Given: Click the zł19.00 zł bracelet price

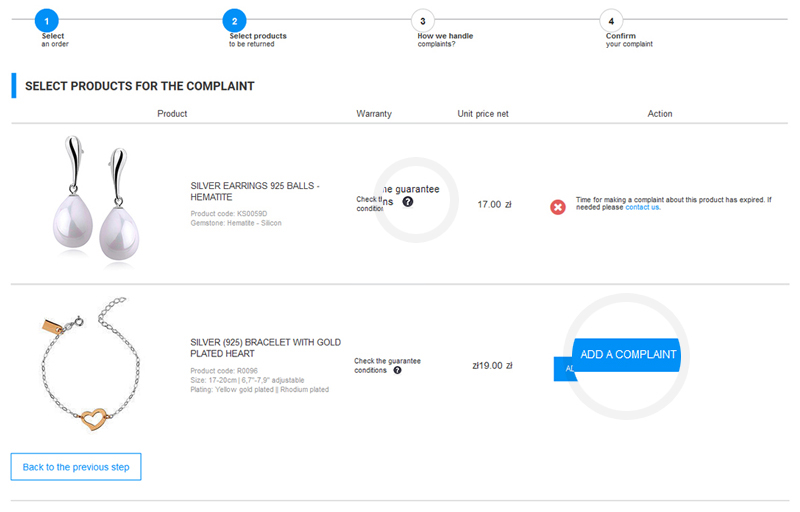Looking at the screenshot, I should pos(492,366).
